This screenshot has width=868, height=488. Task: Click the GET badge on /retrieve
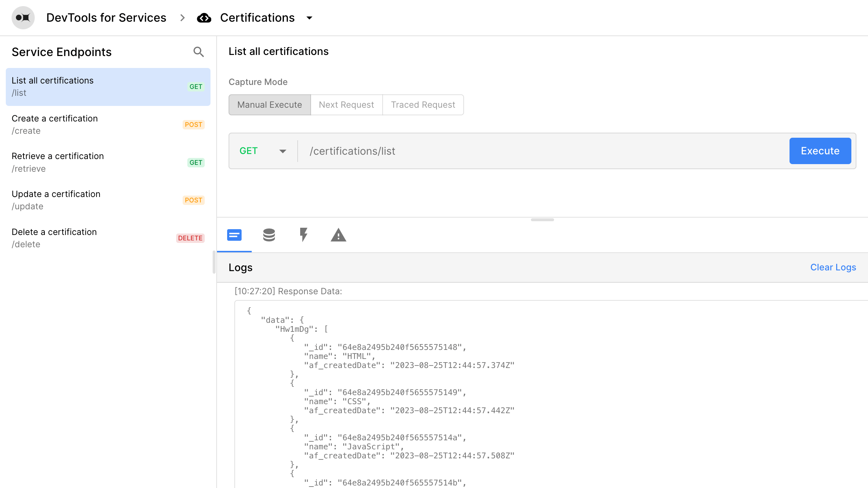point(196,163)
